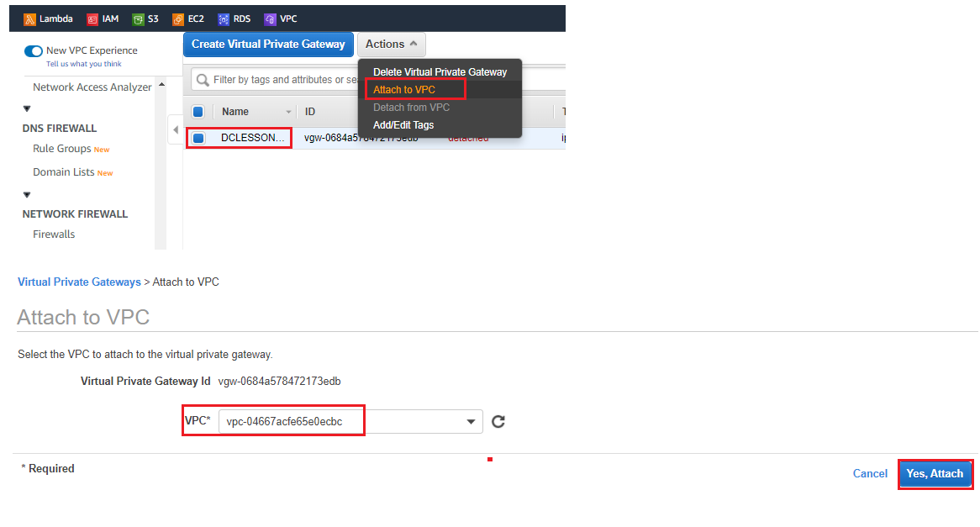Choose Delete Virtual Private Gateway menu item

click(x=440, y=72)
